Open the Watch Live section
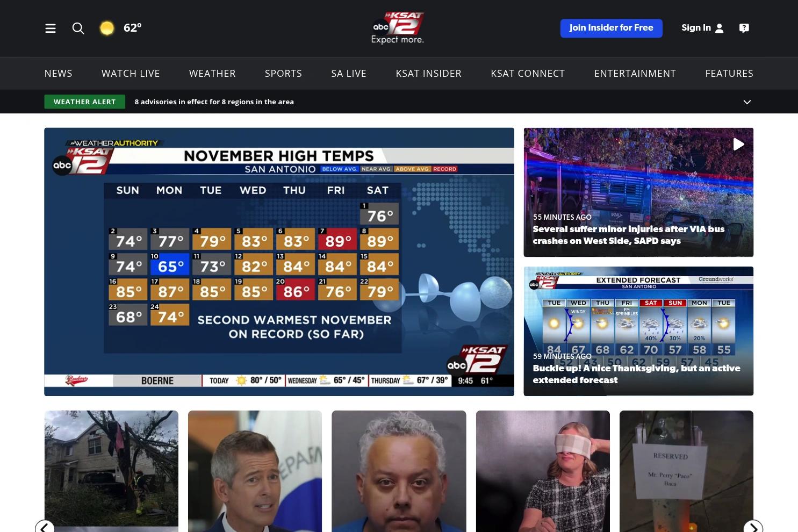This screenshot has height=532, width=798. point(131,74)
